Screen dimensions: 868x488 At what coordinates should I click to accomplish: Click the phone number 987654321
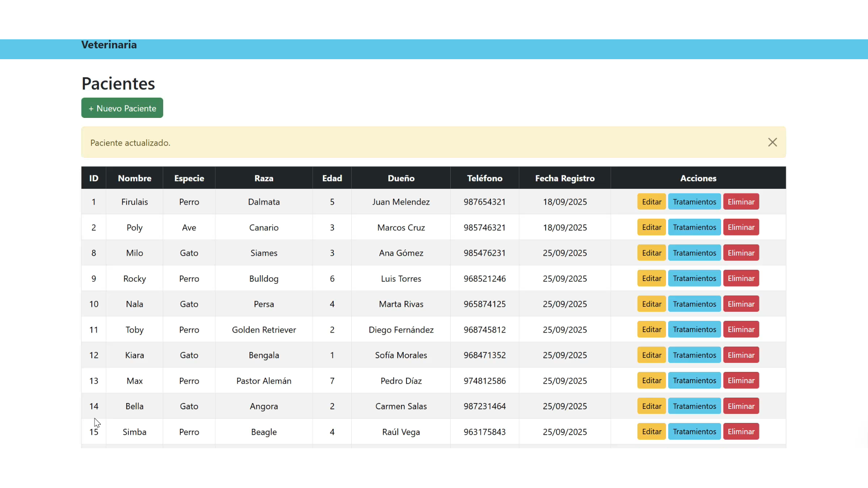coord(484,202)
